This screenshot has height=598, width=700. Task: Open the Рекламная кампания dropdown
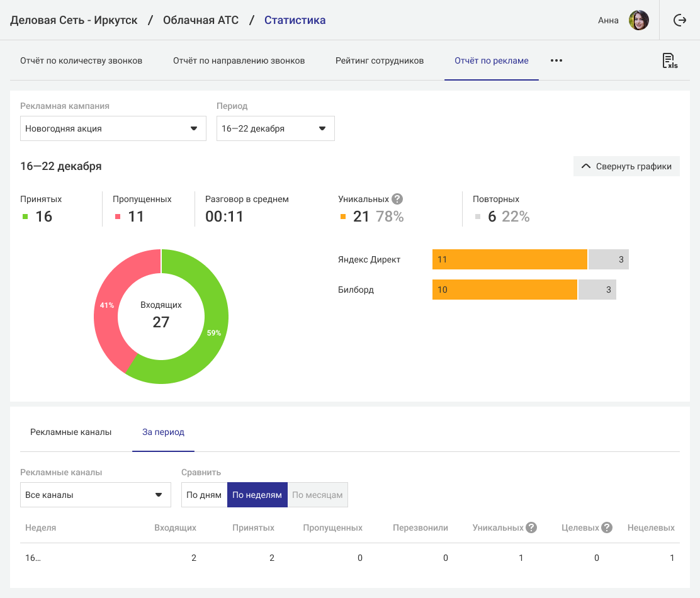(x=113, y=128)
